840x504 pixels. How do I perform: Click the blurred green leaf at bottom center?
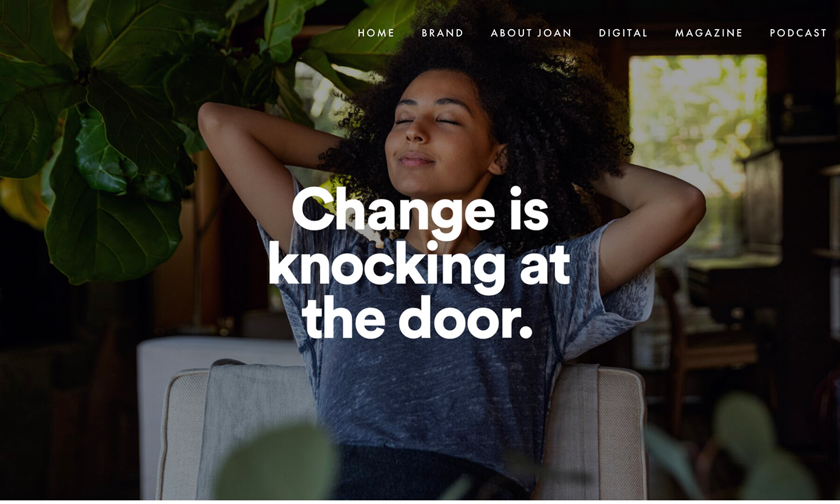tap(276, 464)
